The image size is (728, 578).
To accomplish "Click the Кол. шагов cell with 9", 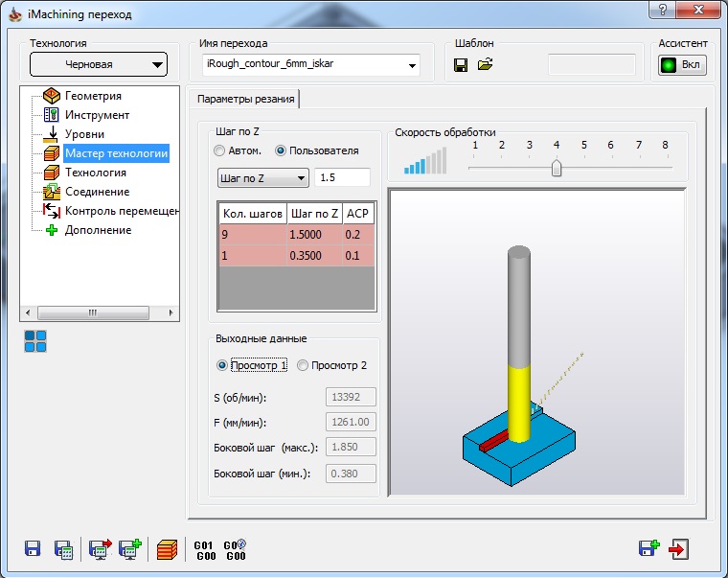I will [x=253, y=235].
